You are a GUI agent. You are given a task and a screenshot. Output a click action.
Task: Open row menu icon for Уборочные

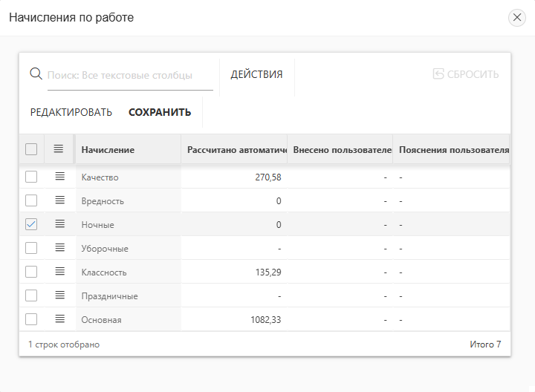pyautogui.click(x=59, y=248)
